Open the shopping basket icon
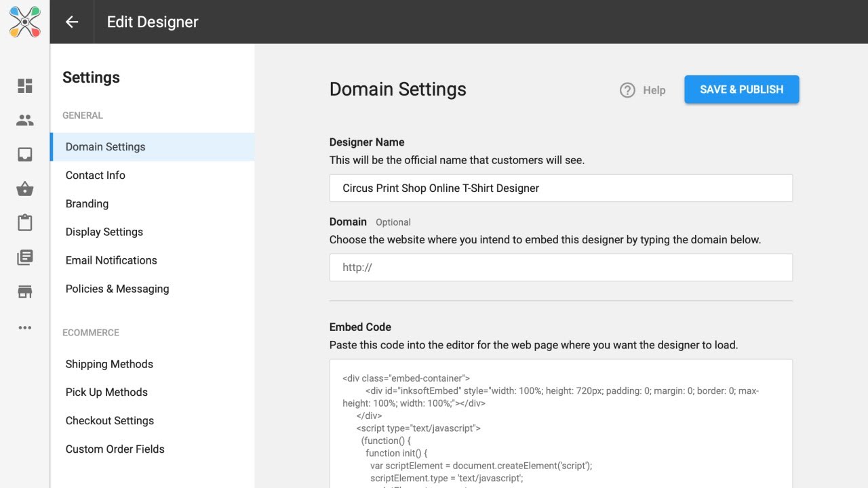 click(x=25, y=188)
